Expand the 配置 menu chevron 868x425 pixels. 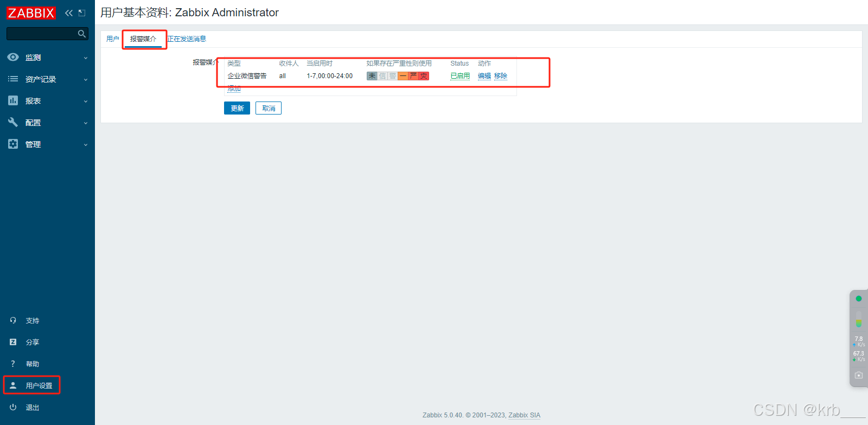(x=86, y=123)
